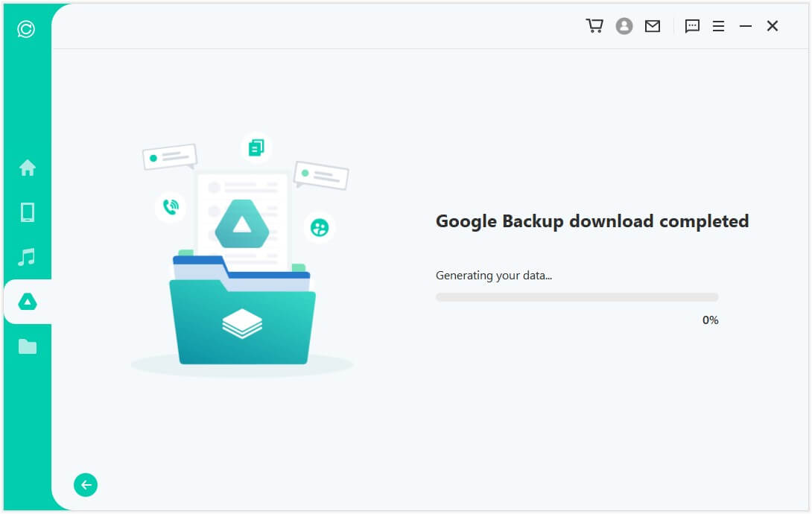Minimize the application window
This screenshot has height=514, width=812.
[746, 26]
